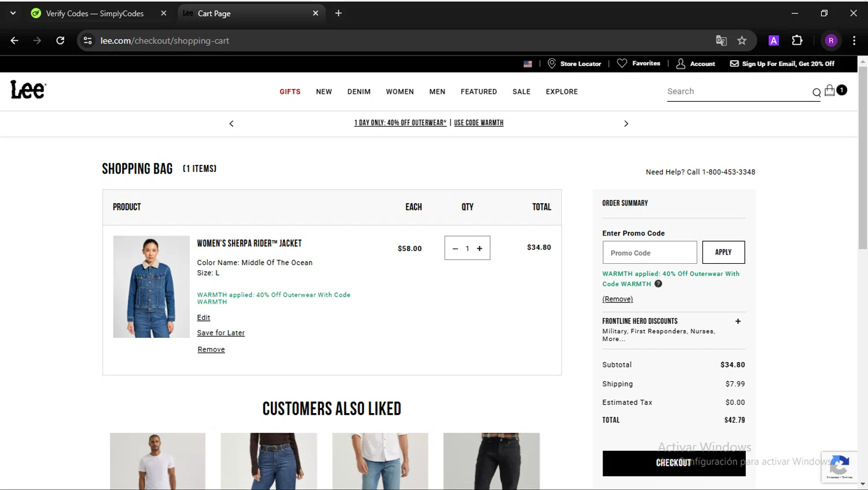Click the translate page icon
The width and height of the screenshot is (868, 490).
coord(721,40)
